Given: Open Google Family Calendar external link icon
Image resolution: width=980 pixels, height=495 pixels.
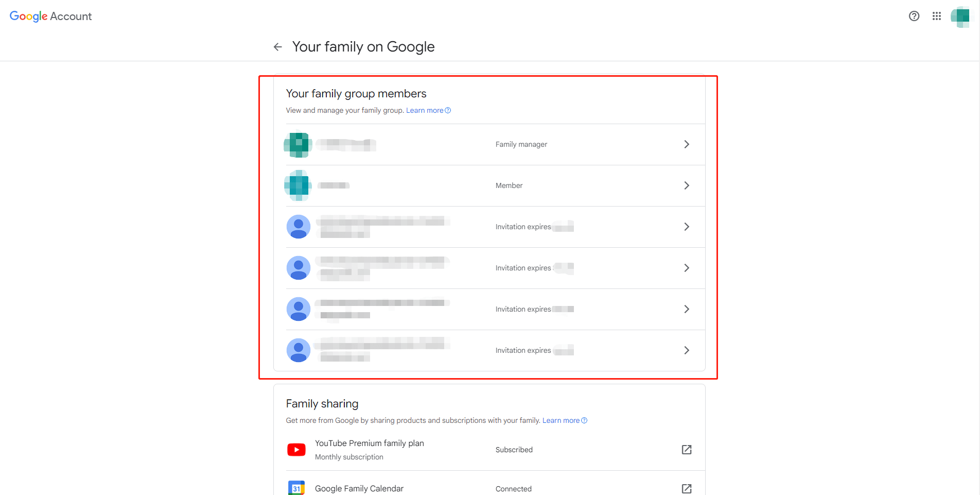Looking at the screenshot, I should click(x=687, y=488).
